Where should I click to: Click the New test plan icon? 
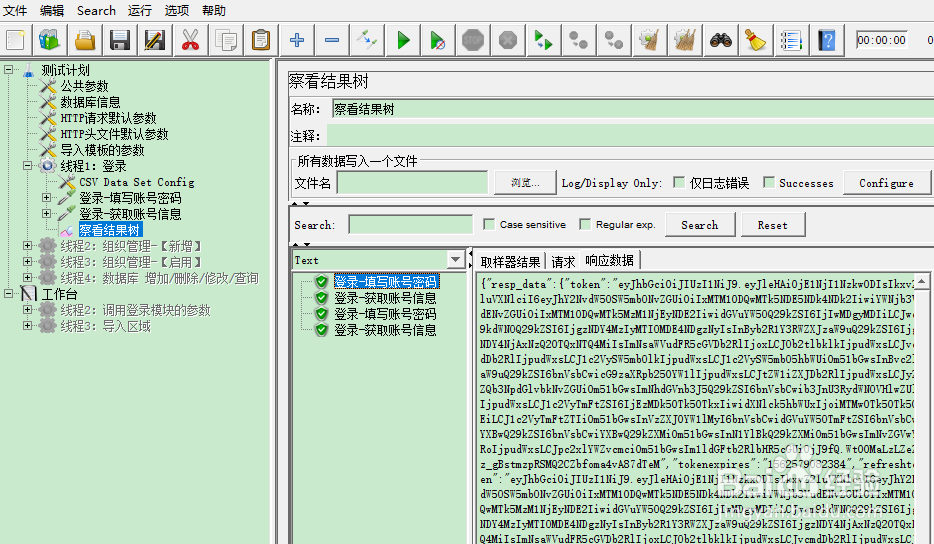point(15,41)
